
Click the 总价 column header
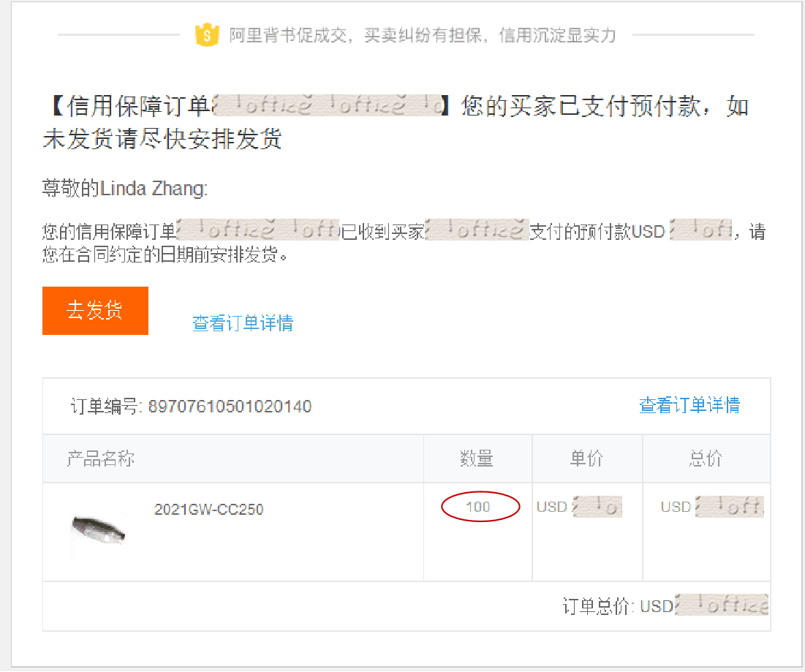706,458
